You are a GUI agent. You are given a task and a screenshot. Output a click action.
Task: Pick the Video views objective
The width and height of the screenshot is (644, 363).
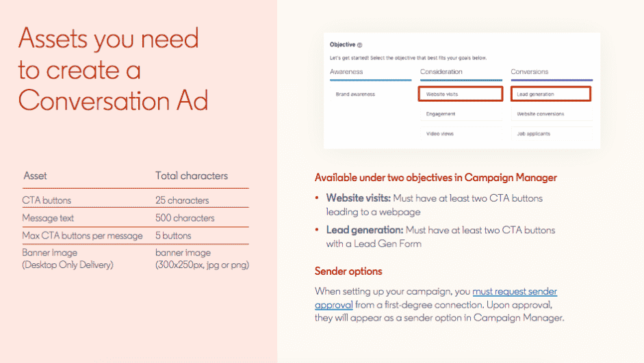[x=461, y=134]
